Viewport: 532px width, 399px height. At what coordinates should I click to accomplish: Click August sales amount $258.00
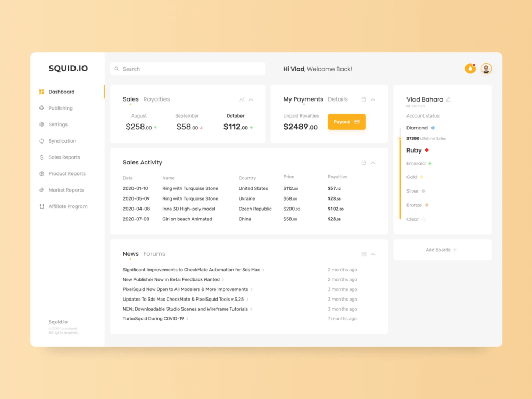click(x=139, y=127)
